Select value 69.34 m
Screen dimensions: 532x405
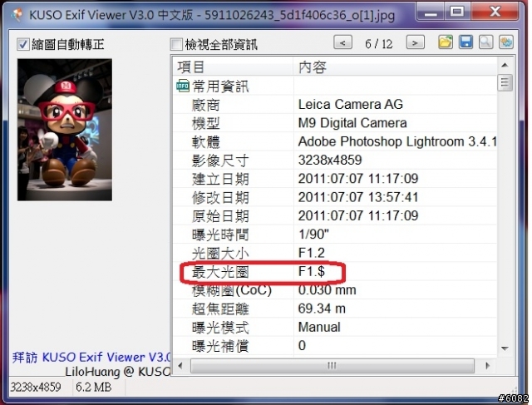[x=322, y=309]
